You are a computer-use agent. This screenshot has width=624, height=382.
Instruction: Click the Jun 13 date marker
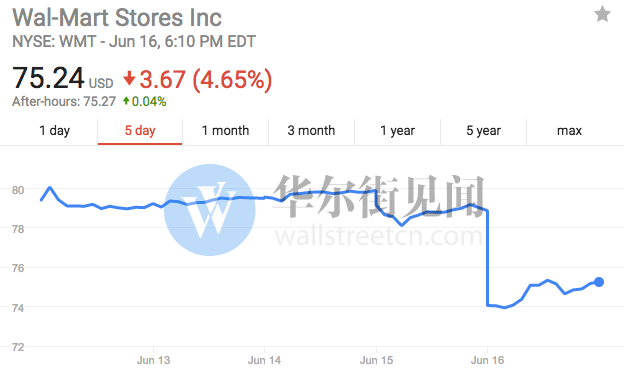(x=153, y=360)
